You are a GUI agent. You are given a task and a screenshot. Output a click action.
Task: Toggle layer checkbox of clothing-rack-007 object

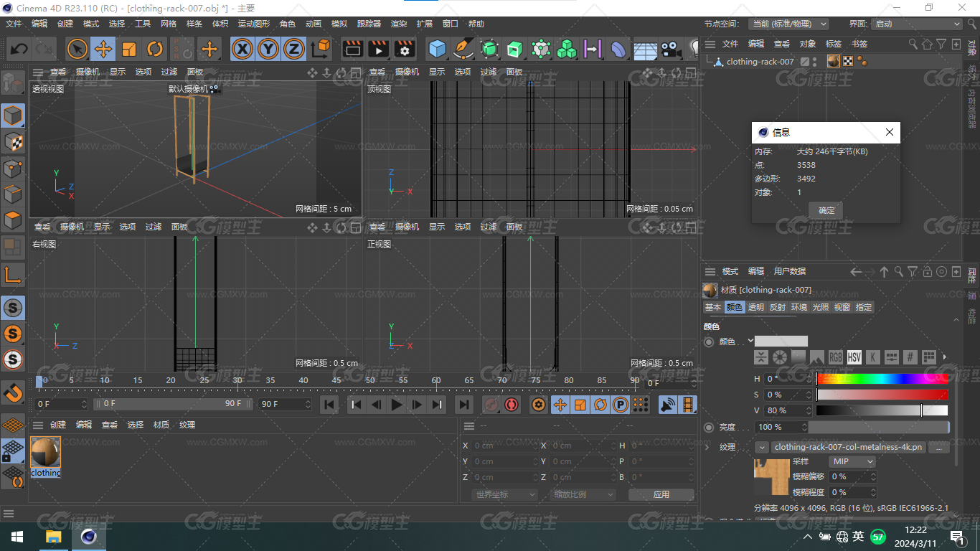tap(805, 62)
